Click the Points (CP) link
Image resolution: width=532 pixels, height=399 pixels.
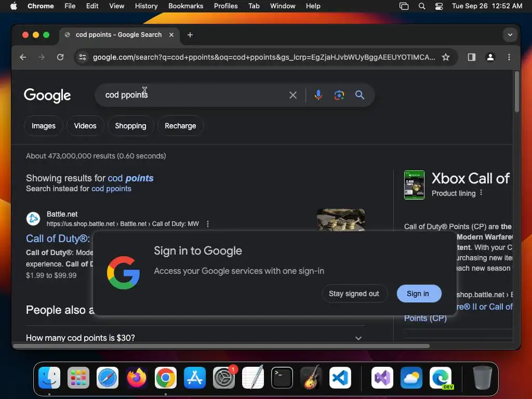[425, 318]
